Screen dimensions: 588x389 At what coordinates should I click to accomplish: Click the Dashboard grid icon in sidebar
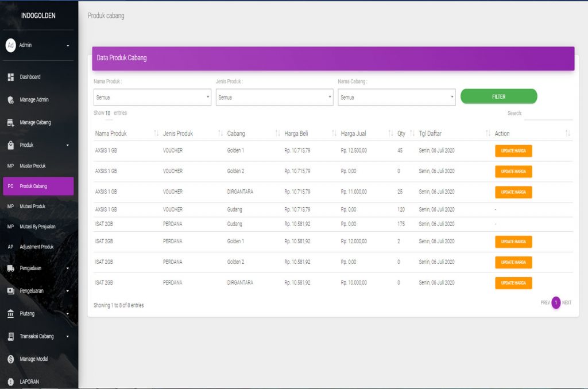coord(10,77)
